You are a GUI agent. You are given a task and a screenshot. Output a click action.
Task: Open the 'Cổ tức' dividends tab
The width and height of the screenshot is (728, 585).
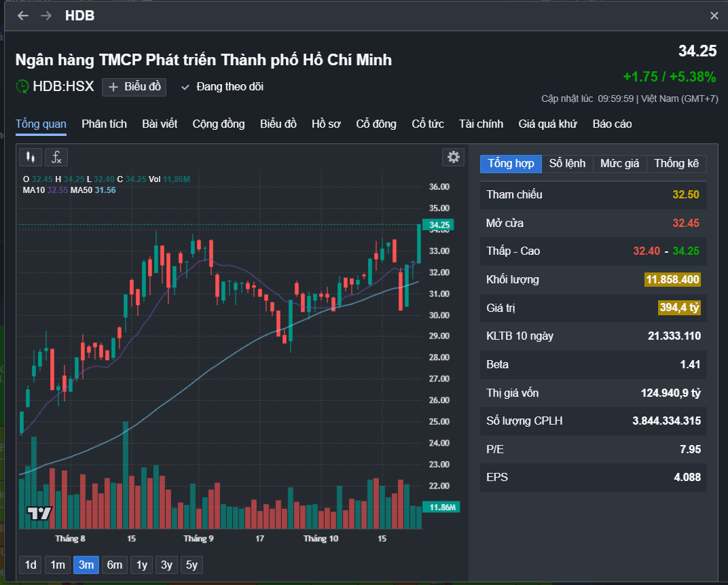click(x=428, y=124)
